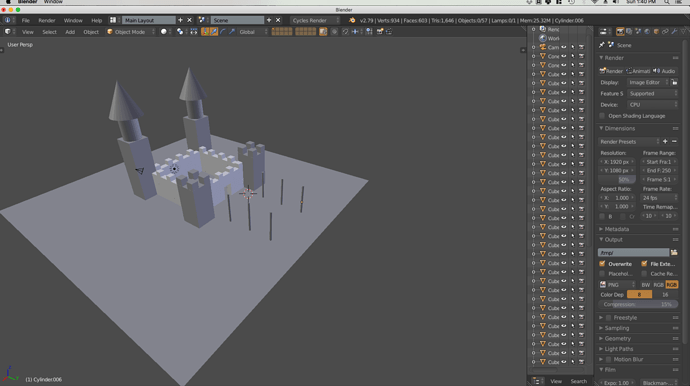Open the Object Mode dropdown
The image size is (690, 386).
131,32
